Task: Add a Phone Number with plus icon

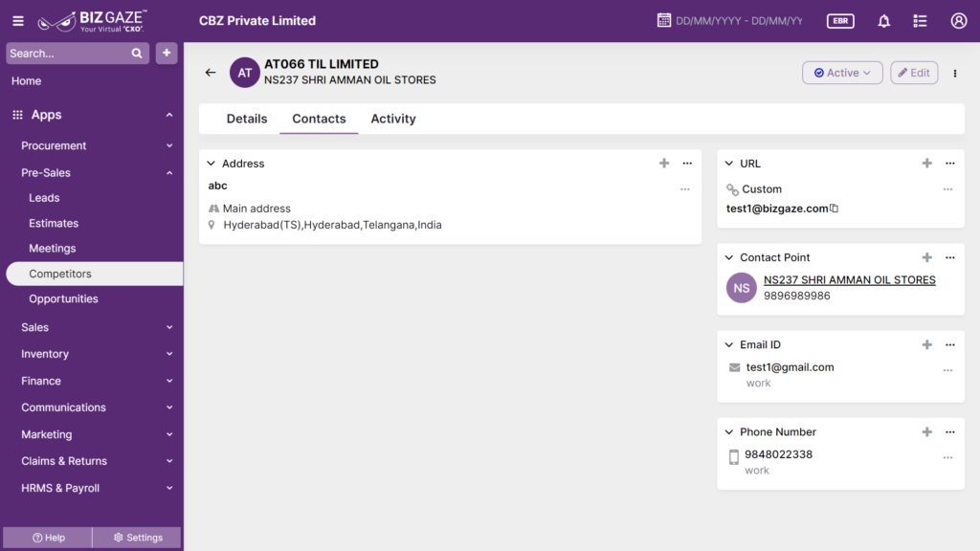Action: point(926,431)
